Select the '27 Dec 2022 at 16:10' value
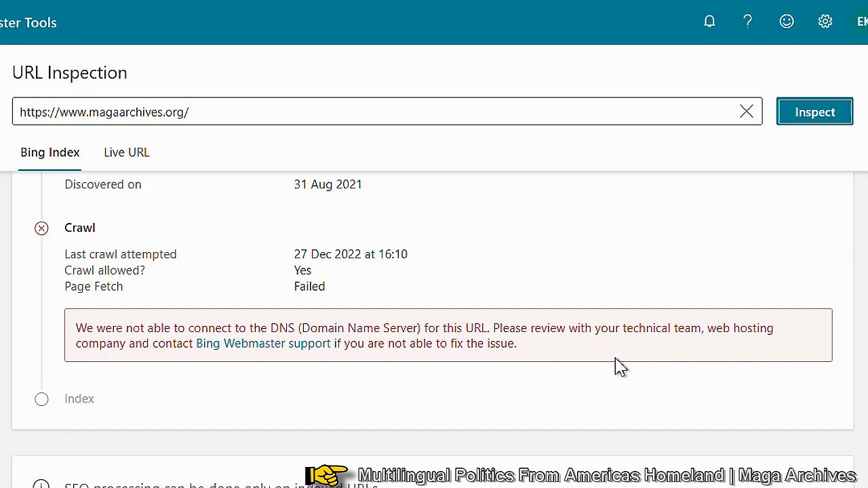Image resolution: width=868 pixels, height=488 pixels. [x=351, y=254]
